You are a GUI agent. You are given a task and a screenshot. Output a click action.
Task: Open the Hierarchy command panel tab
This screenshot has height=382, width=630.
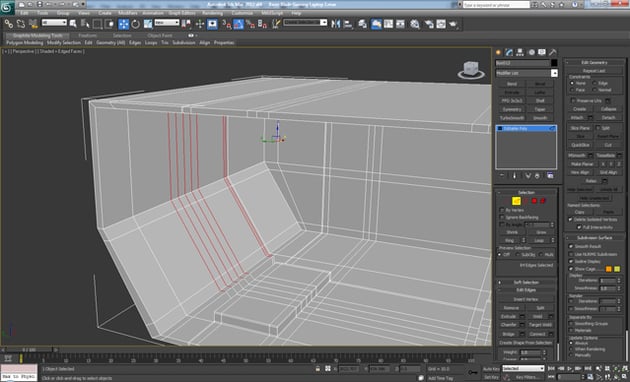point(520,52)
